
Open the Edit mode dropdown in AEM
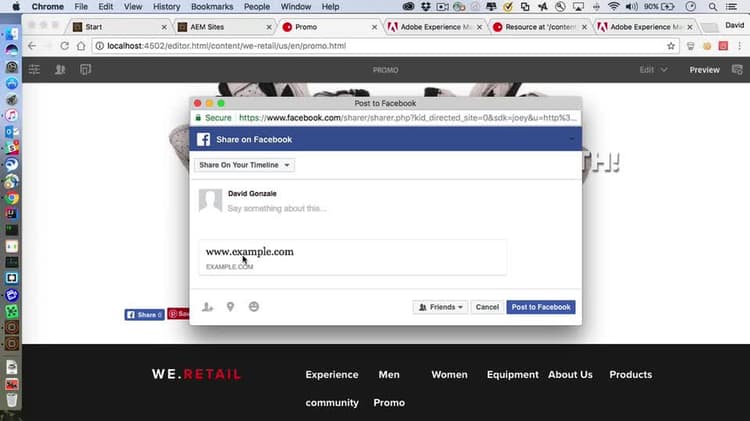653,70
